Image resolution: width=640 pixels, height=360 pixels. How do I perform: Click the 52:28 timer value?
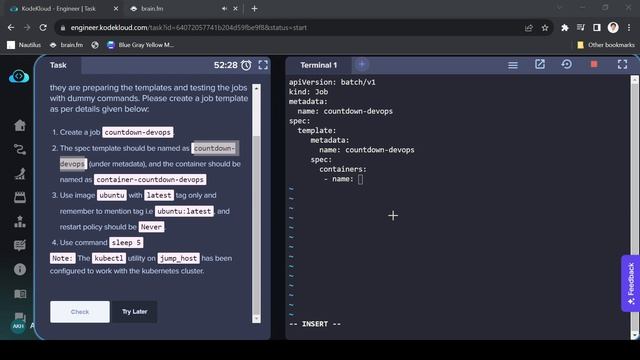[225, 65]
